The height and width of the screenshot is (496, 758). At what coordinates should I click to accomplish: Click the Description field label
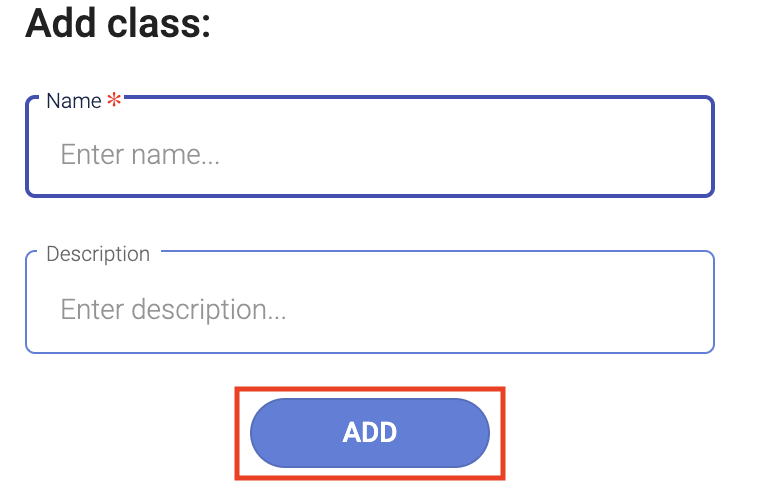pyautogui.click(x=98, y=254)
